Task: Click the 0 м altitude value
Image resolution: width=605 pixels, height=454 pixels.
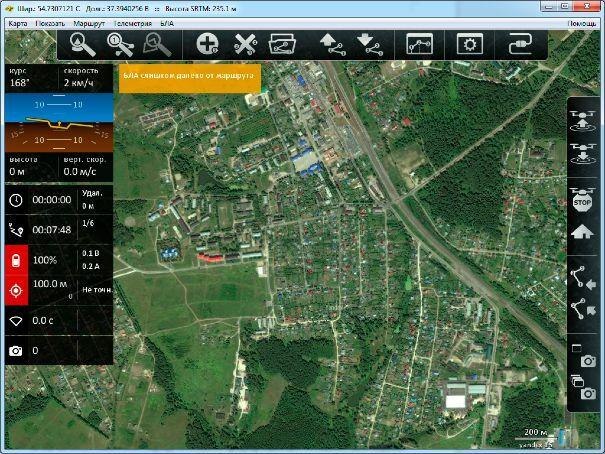Action: 17,171
